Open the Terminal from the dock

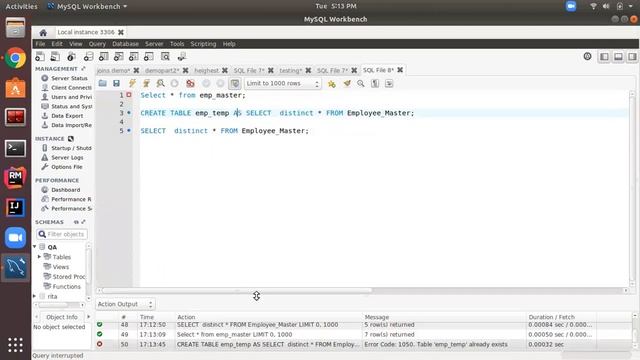16,148
